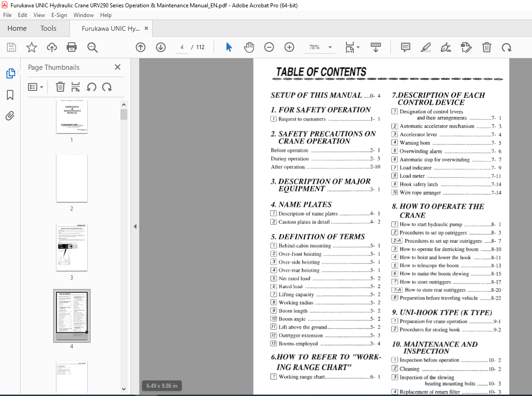Open the Edit menu

pyautogui.click(x=23, y=15)
